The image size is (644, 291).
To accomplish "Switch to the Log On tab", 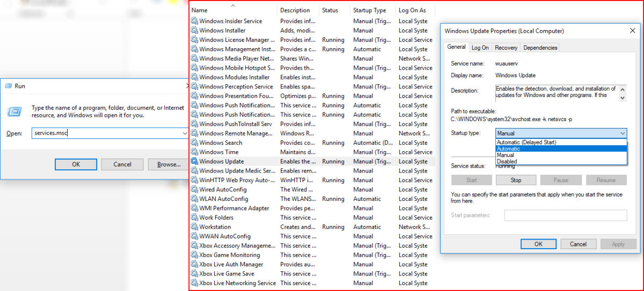I will [x=480, y=48].
